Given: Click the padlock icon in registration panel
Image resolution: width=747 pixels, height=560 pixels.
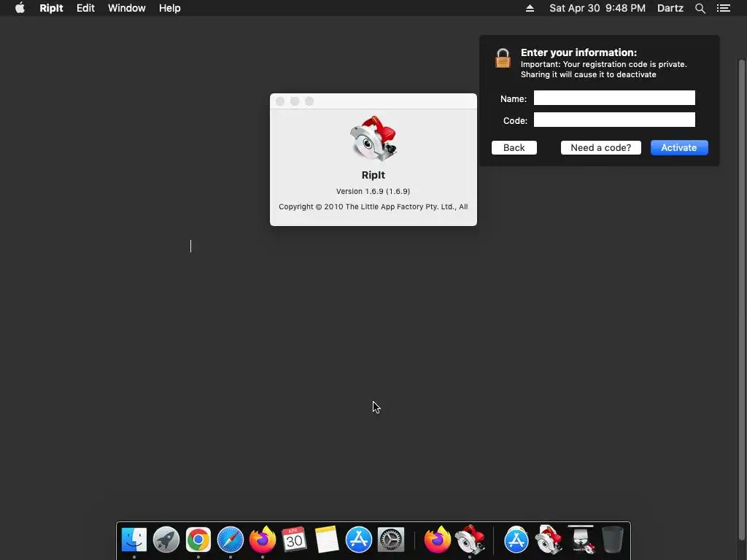Looking at the screenshot, I should 503,58.
